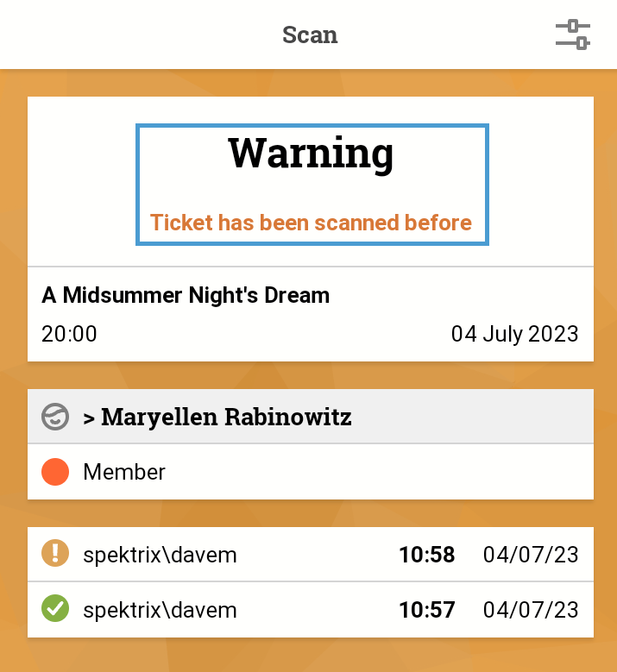Click the customer face icon beside Maryellen Rabinowitz

coord(55,417)
